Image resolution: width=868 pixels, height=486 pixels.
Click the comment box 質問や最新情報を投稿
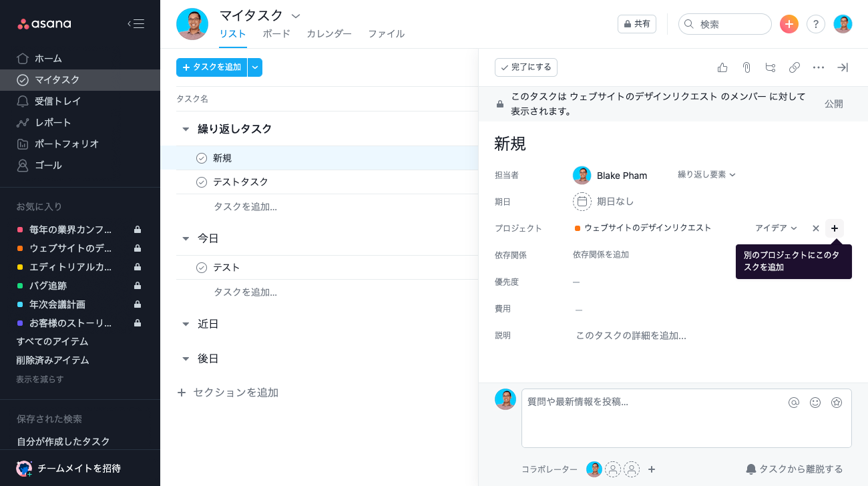coord(686,418)
